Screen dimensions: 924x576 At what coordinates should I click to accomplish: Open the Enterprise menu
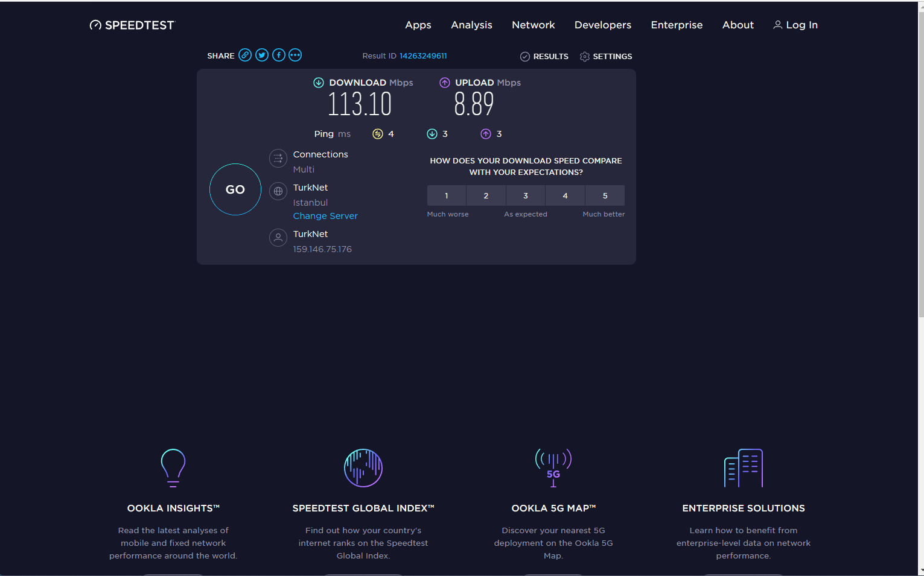coord(677,25)
